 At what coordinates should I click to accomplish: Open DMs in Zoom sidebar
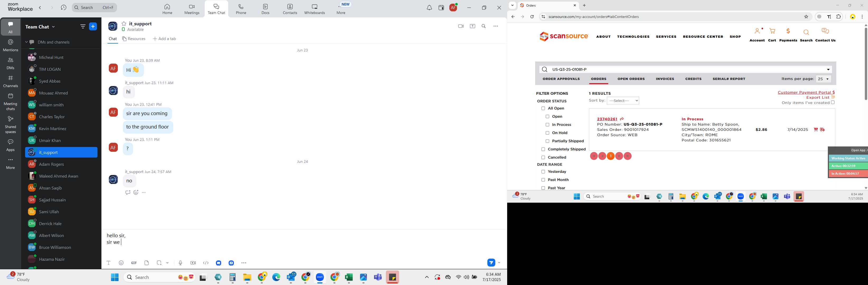click(x=11, y=63)
